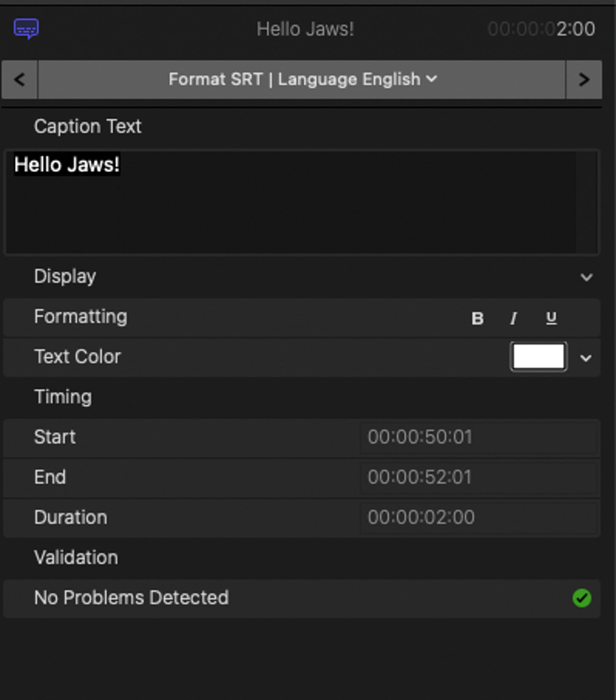Go to next caption arrow
This screenshot has width=616, height=700.
(x=584, y=79)
